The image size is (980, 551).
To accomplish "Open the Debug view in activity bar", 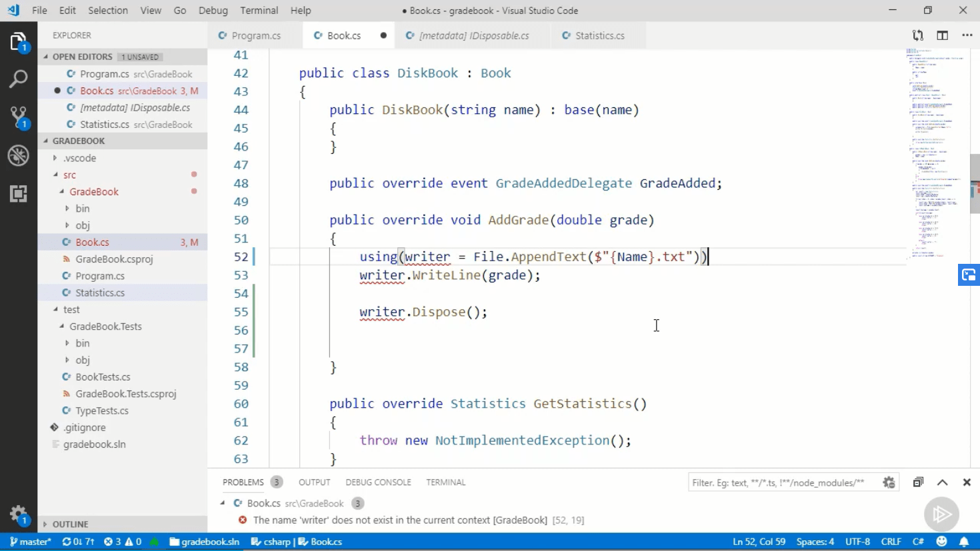I will click(19, 156).
